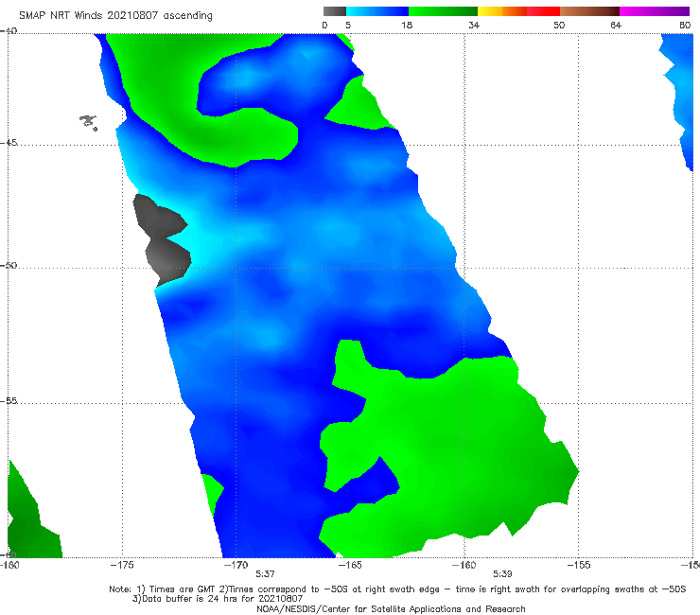
Task: Click the 'Data buffer is 24 hrs' note line
Action: pyautogui.click(x=218, y=599)
